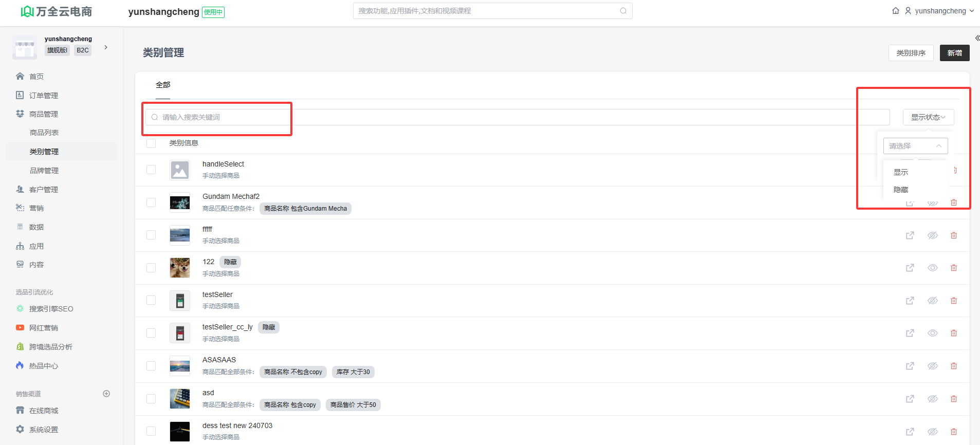Click the home icon in top bar
The height and width of the screenshot is (445, 980).
tap(896, 11)
